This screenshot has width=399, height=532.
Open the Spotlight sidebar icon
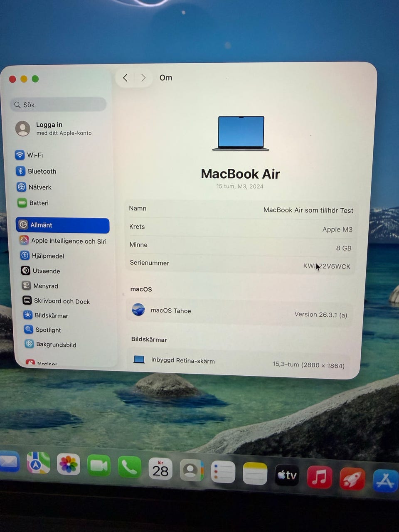(x=28, y=330)
